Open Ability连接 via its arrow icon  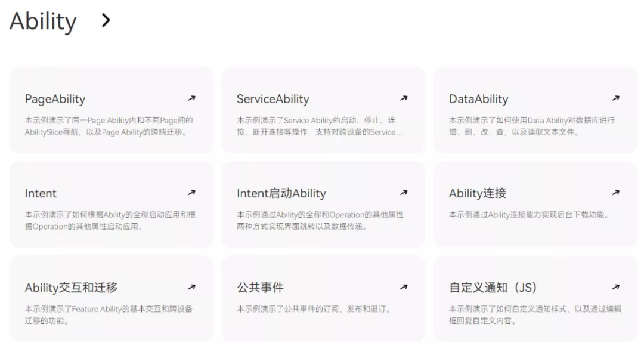pos(616,192)
